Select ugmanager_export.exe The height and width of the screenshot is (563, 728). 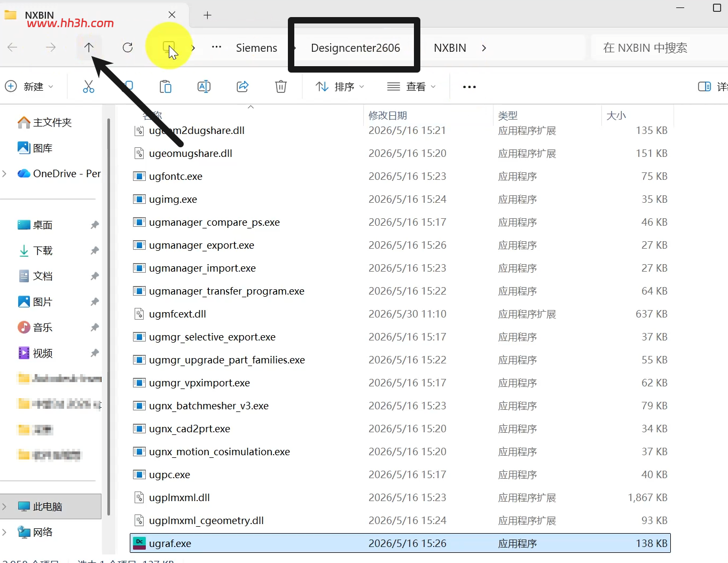(400, 245)
